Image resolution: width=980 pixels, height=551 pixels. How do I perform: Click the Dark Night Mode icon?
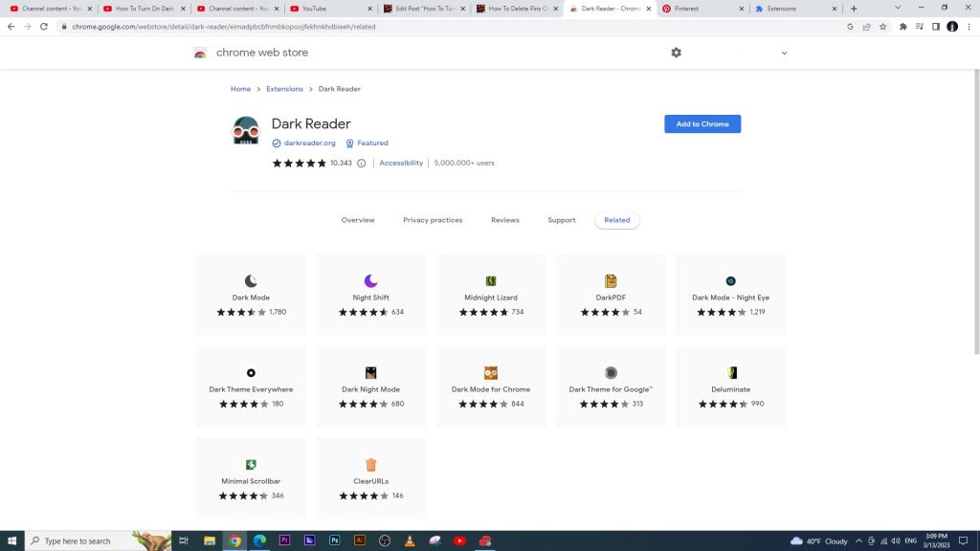point(370,372)
